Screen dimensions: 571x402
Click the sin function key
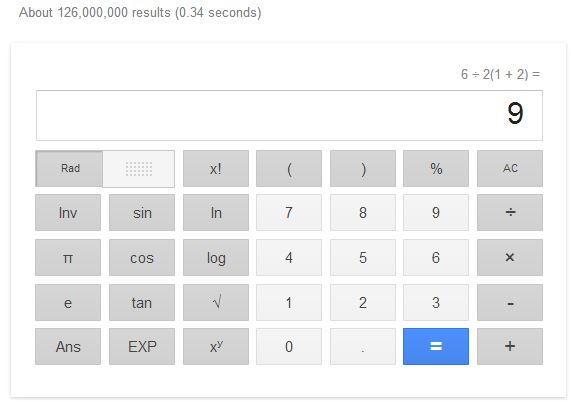pyautogui.click(x=142, y=212)
